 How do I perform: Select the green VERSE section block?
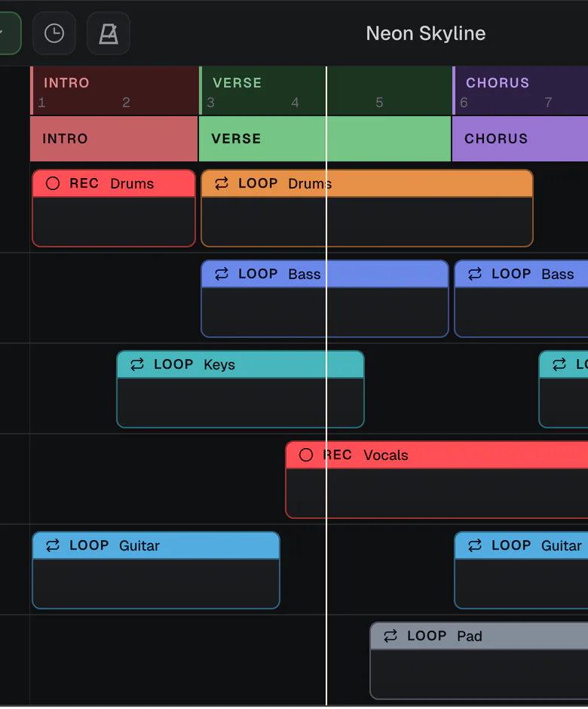coord(325,138)
